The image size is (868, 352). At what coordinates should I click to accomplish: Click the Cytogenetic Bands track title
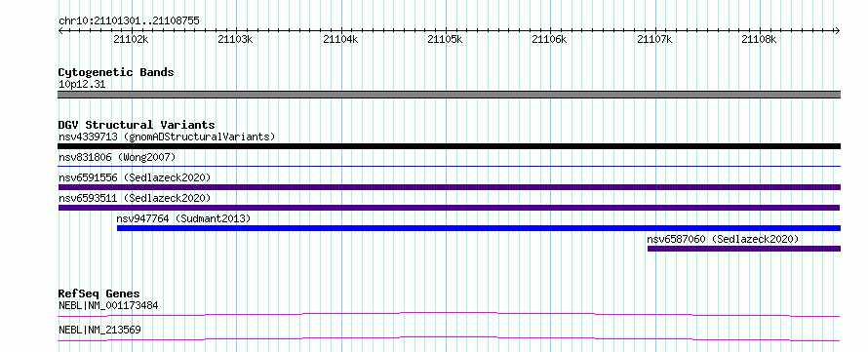coord(116,72)
